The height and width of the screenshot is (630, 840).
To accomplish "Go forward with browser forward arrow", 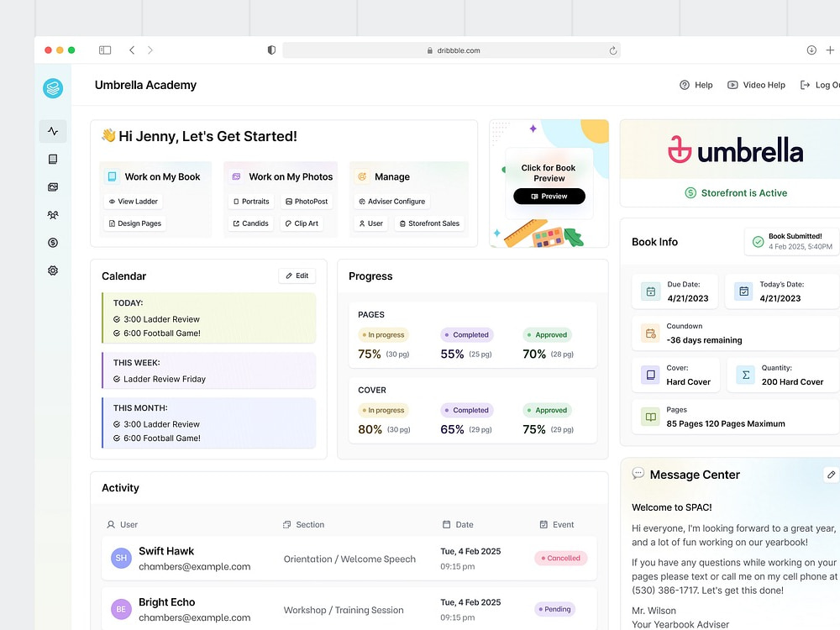I will tap(150, 50).
